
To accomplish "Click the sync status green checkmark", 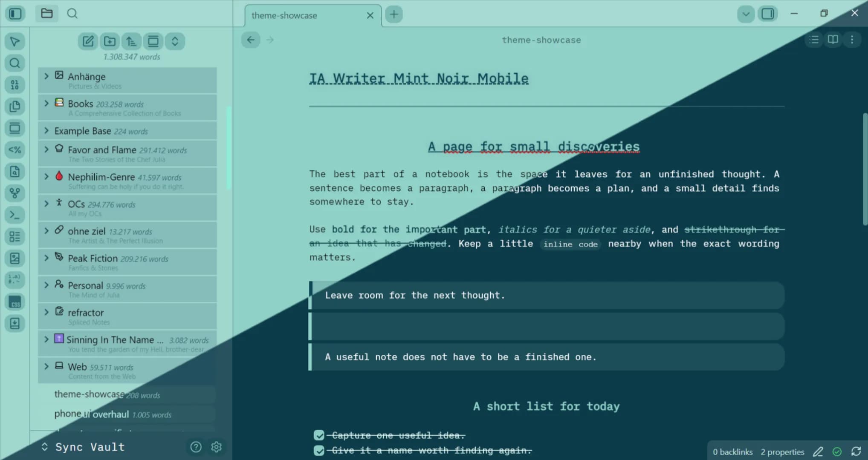I will 837,452.
